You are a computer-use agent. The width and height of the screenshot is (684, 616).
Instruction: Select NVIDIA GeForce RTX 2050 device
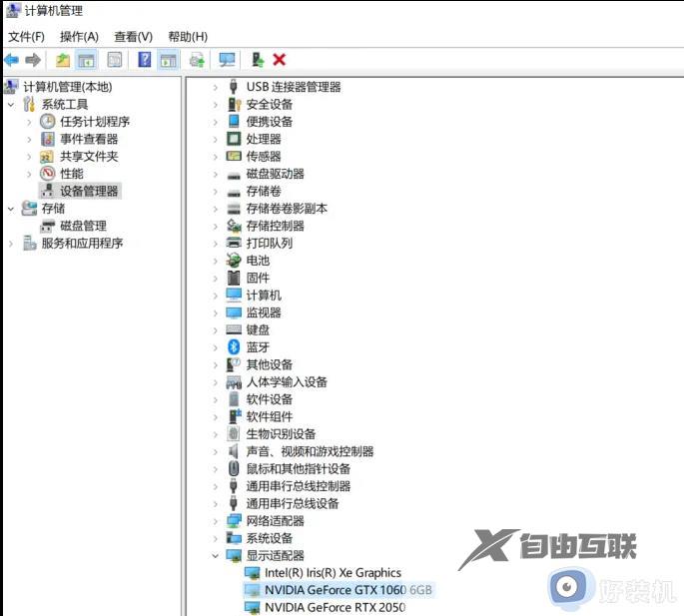pos(336,607)
